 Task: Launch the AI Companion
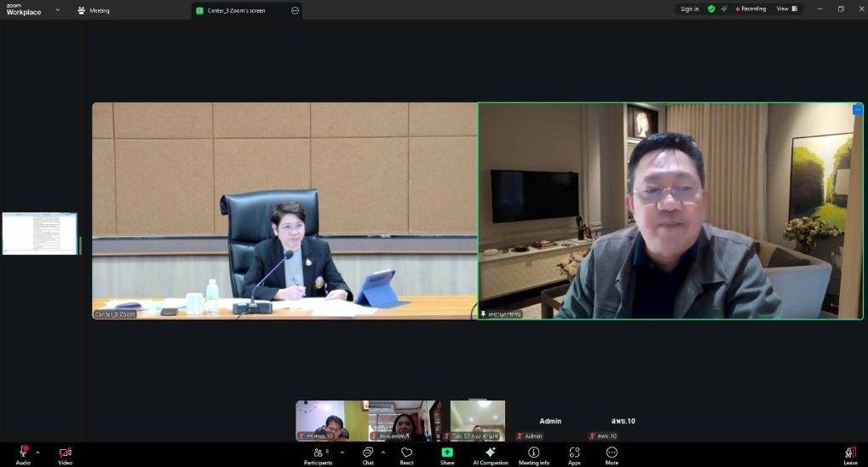490,453
